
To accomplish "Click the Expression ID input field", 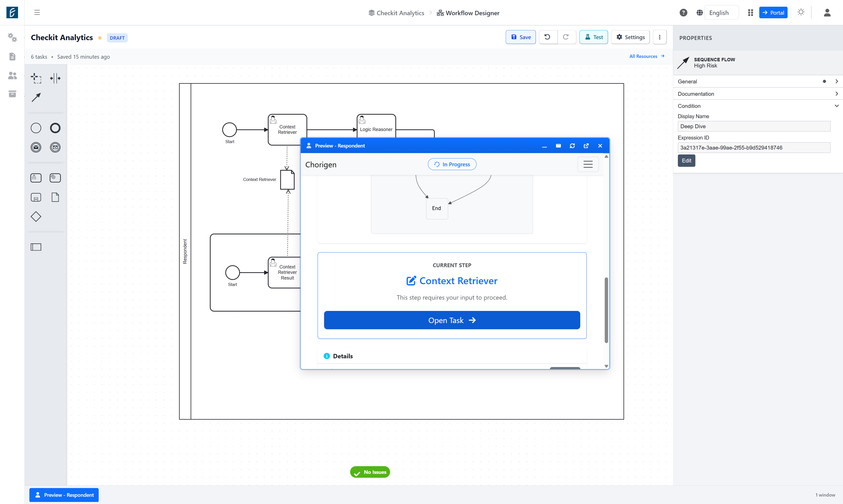I will click(754, 148).
